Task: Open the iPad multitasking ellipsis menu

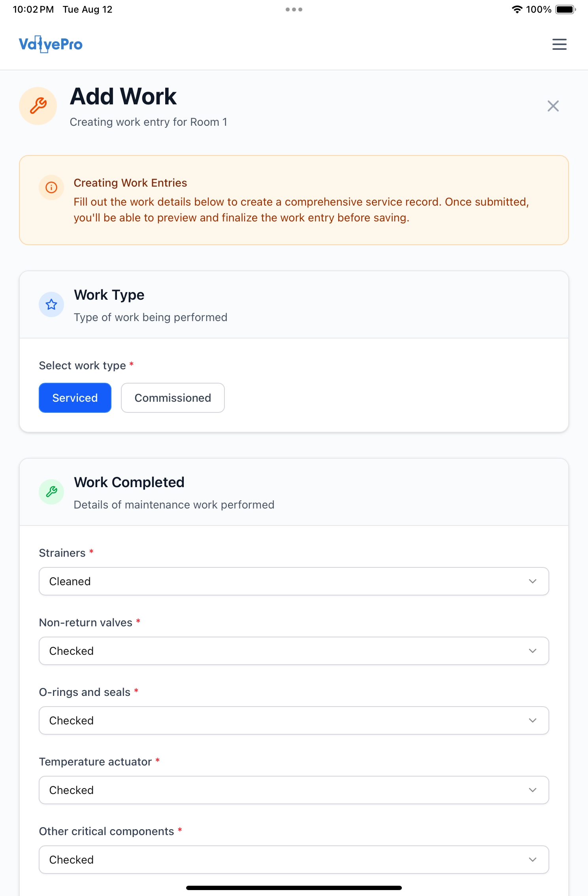Action: (294, 9)
